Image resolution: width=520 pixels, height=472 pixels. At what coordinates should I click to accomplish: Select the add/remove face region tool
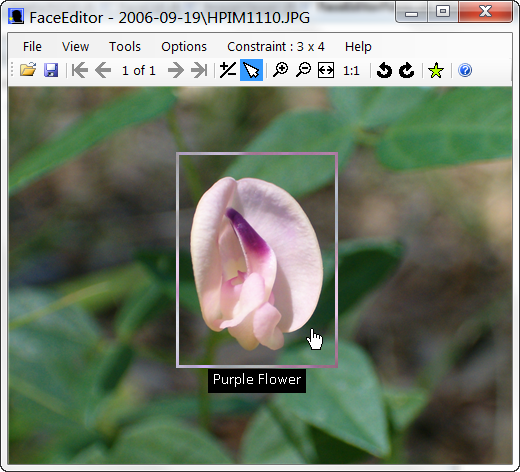coord(228,70)
